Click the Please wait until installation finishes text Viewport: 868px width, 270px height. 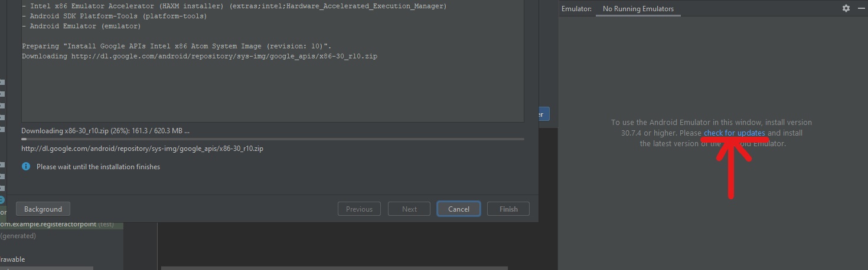pyautogui.click(x=98, y=167)
